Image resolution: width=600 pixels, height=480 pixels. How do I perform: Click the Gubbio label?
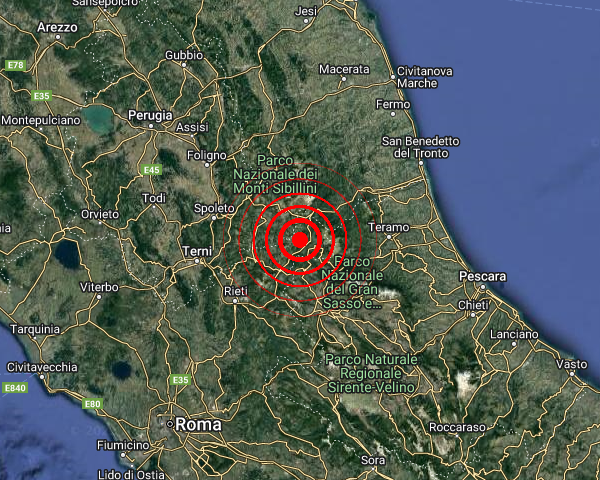pyautogui.click(x=184, y=55)
